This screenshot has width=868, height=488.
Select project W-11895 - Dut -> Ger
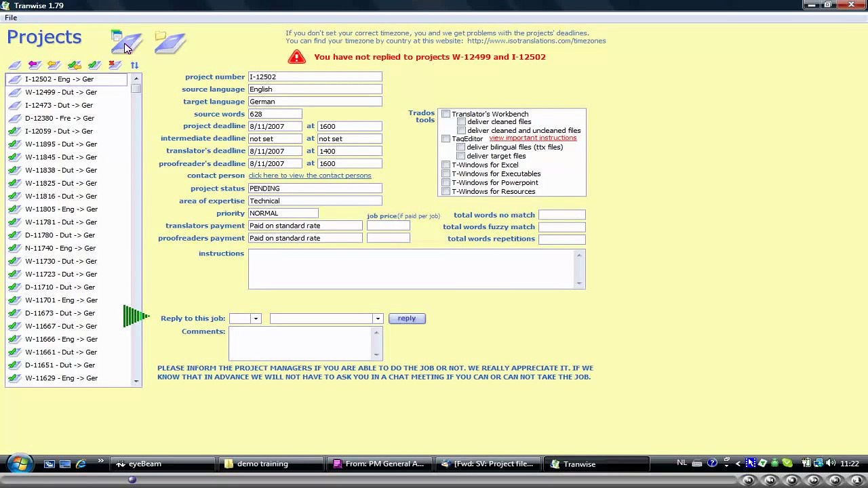click(x=66, y=144)
